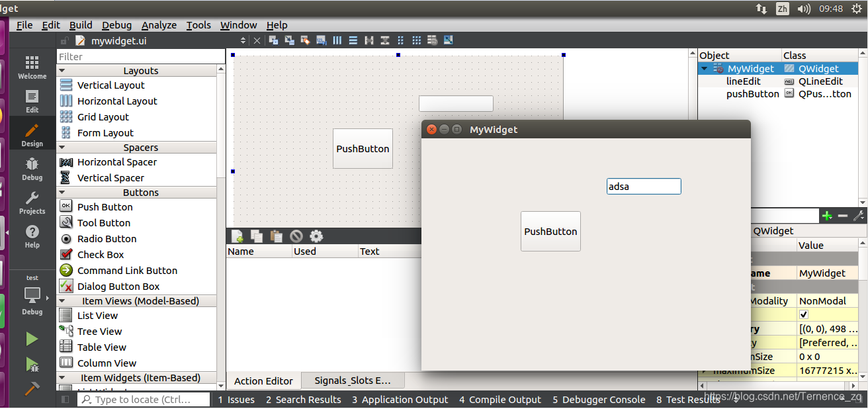This screenshot has width=868, height=409.
Task: Toggle left sidebar visibility icon
Action: 65,400
